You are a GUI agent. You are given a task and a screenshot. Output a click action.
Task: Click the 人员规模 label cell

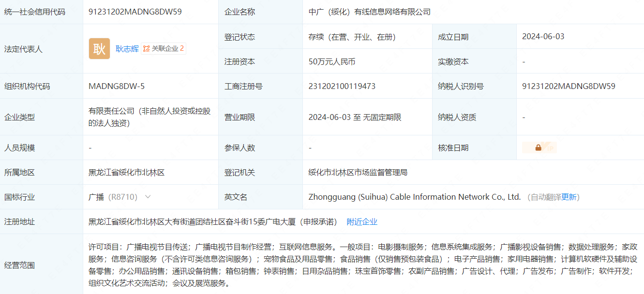[x=42, y=148]
